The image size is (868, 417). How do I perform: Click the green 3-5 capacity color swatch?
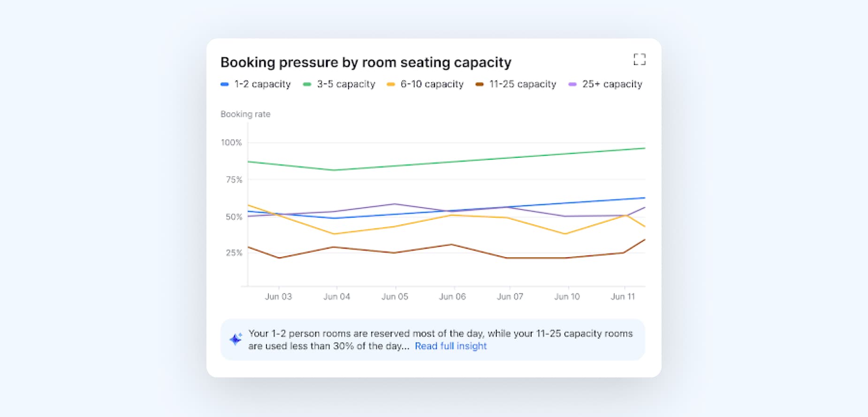pos(307,85)
